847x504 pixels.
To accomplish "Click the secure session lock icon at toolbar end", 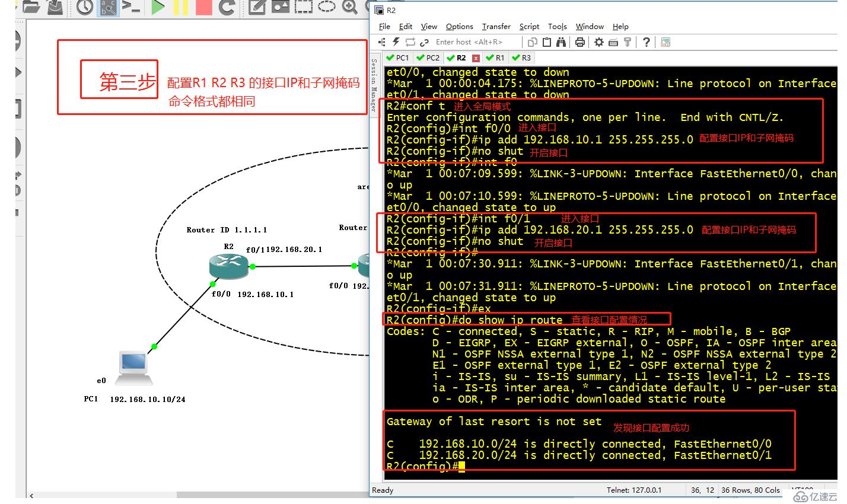I will click(665, 42).
